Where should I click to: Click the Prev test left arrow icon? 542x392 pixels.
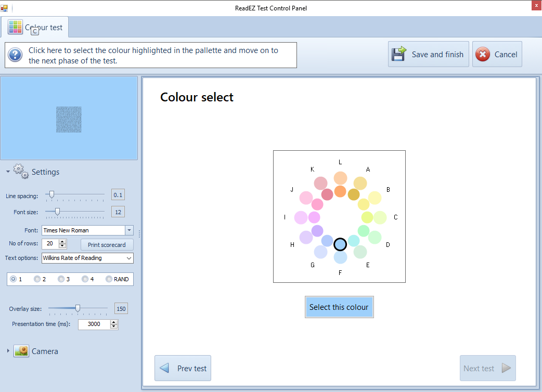point(164,368)
